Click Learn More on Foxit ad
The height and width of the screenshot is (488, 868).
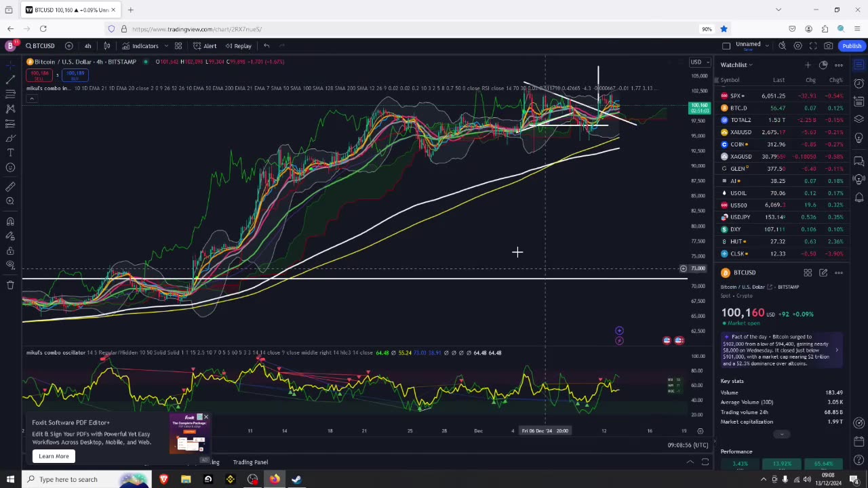click(54, 456)
